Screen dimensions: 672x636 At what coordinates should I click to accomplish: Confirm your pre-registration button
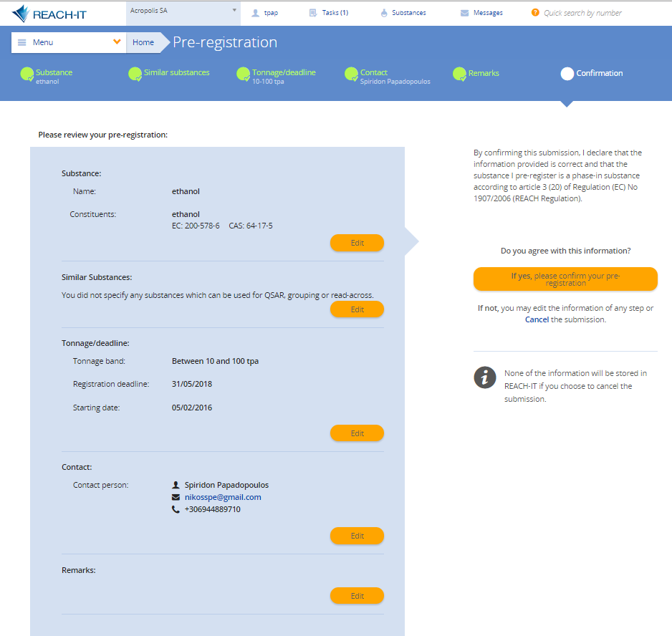click(x=565, y=279)
